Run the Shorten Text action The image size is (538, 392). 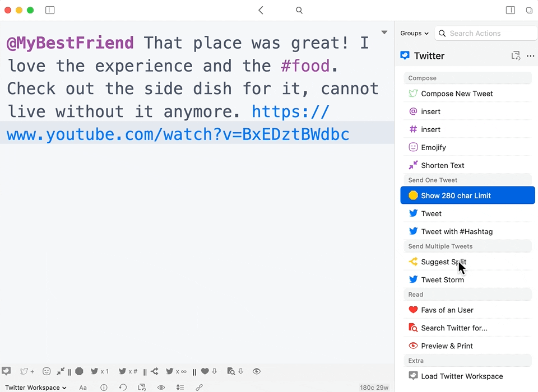tap(467, 165)
